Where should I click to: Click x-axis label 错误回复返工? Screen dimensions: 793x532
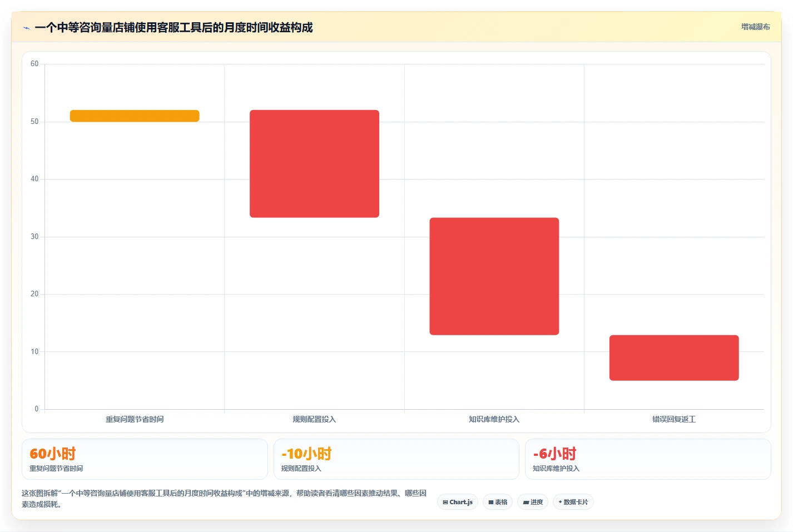point(674,419)
